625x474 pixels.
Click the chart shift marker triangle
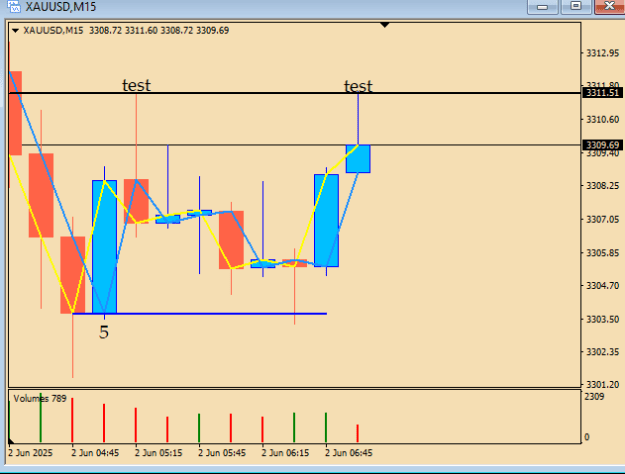[385, 25]
